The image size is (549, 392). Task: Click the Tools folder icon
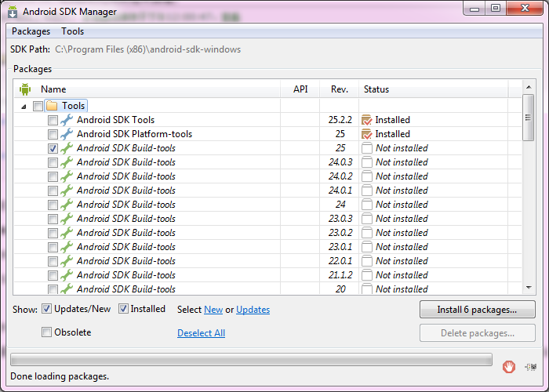tap(52, 106)
